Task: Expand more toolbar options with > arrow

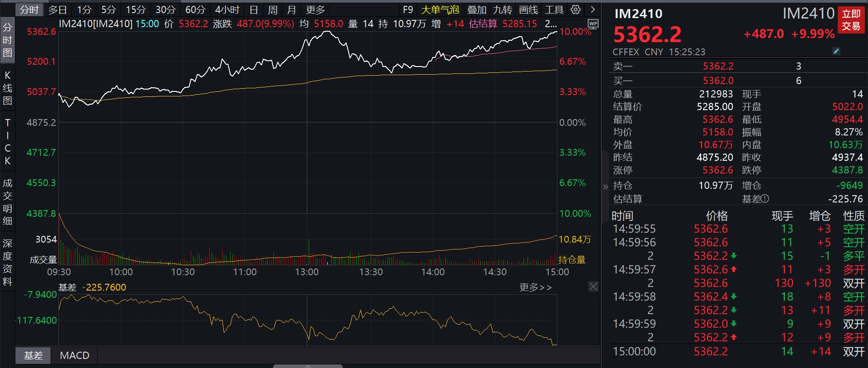Action: [x=593, y=10]
